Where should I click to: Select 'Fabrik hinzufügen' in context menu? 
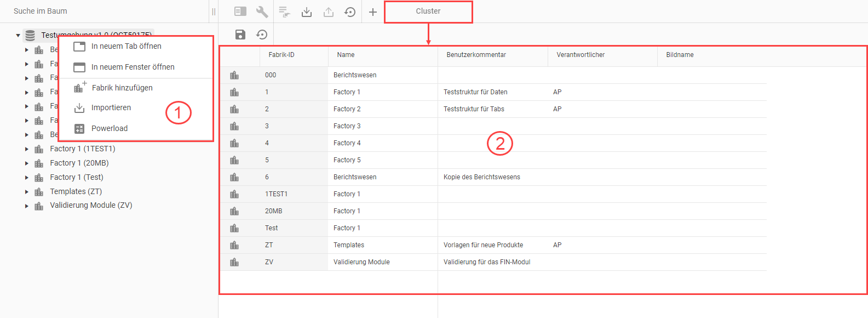pyautogui.click(x=122, y=88)
